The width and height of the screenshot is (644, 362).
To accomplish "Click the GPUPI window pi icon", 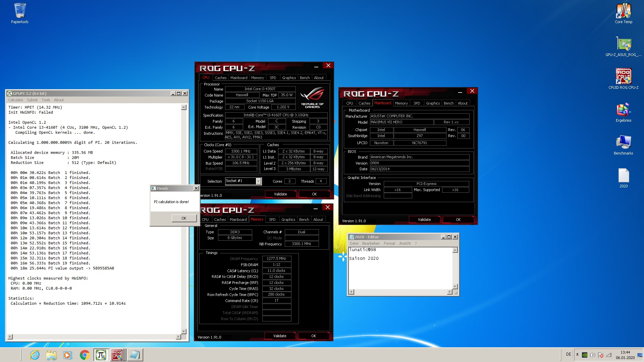I will (x=9, y=94).
